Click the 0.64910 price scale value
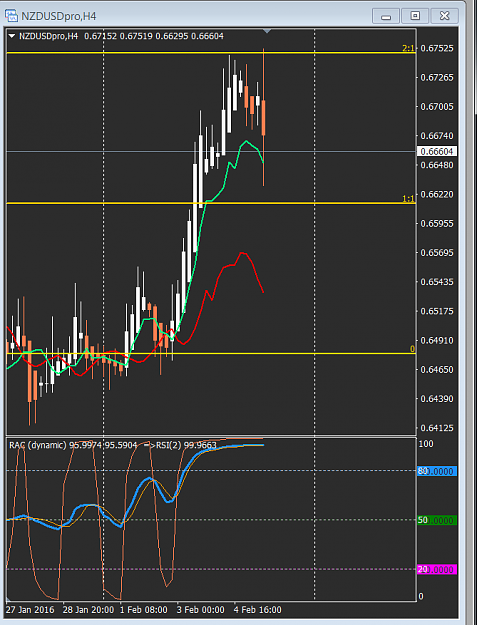The image size is (477, 625). [x=437, y=340]
